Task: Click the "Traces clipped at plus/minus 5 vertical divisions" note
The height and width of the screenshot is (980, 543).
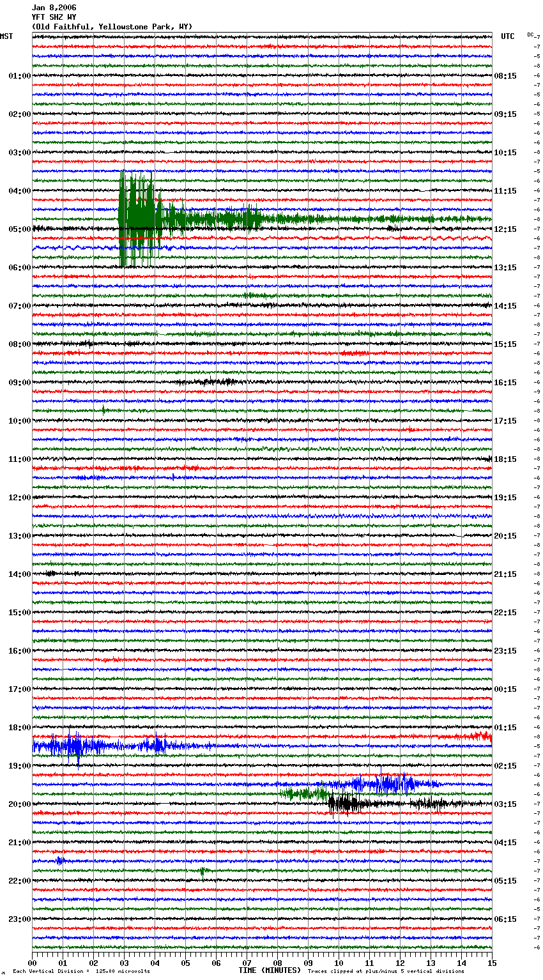Action: pyautogui.click(x=386, y=971)
